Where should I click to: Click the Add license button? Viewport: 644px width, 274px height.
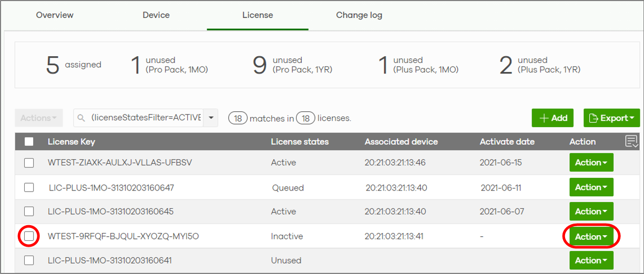coord(553,118)
